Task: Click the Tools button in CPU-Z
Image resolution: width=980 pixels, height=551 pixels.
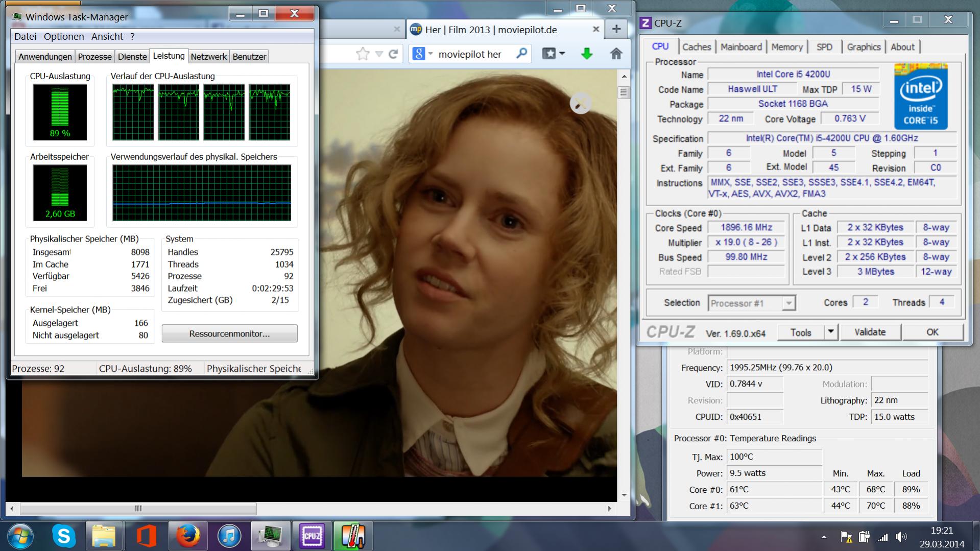Action: click(x=801, y=332)
